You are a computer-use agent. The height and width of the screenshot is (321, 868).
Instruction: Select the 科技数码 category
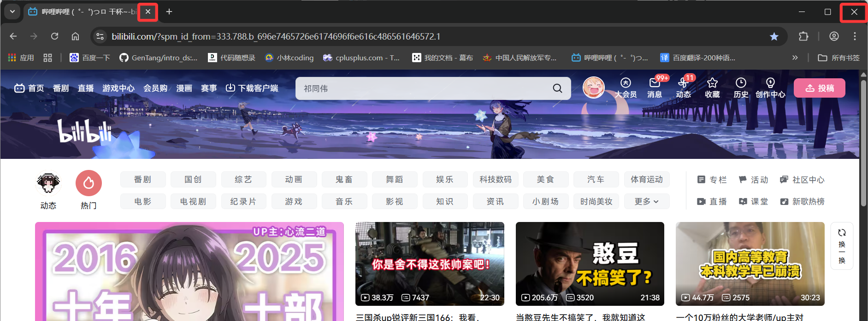tap(496, 180)
